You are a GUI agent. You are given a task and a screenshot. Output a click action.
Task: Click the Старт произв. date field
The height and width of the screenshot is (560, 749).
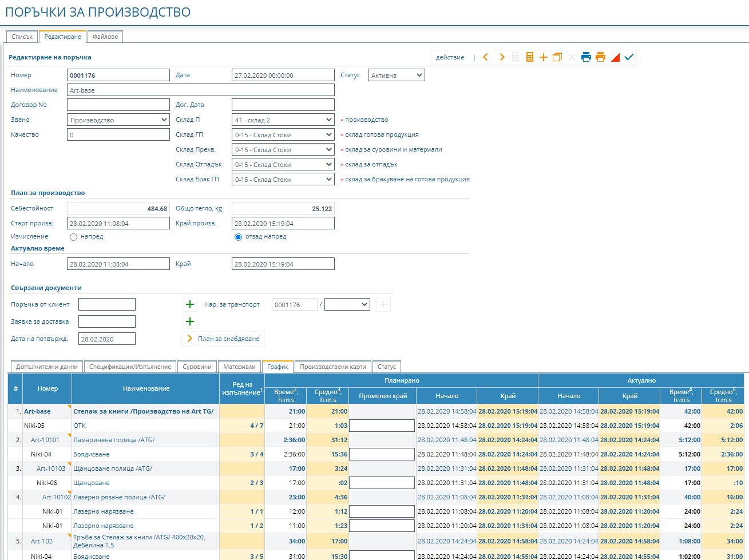tap(118, 223)
